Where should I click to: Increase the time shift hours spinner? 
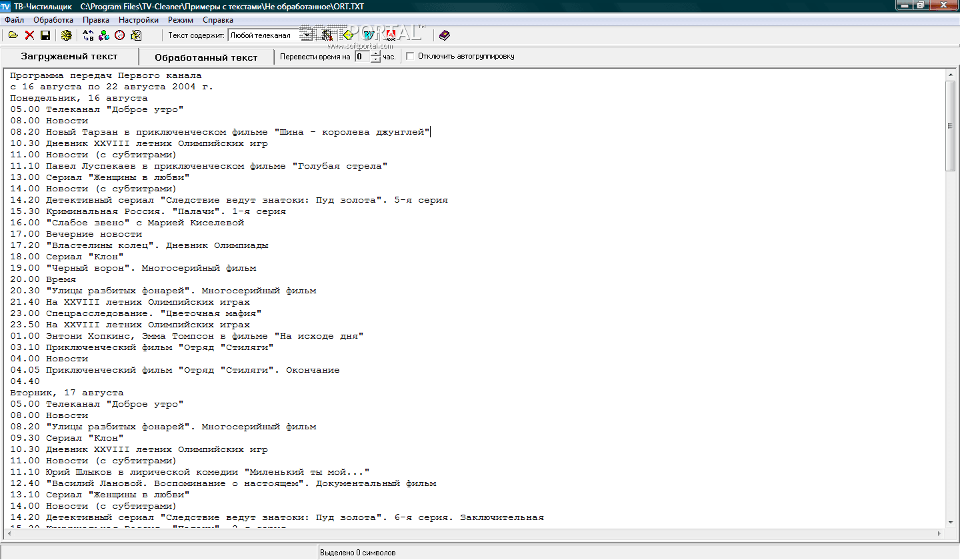tap(375, 53)
